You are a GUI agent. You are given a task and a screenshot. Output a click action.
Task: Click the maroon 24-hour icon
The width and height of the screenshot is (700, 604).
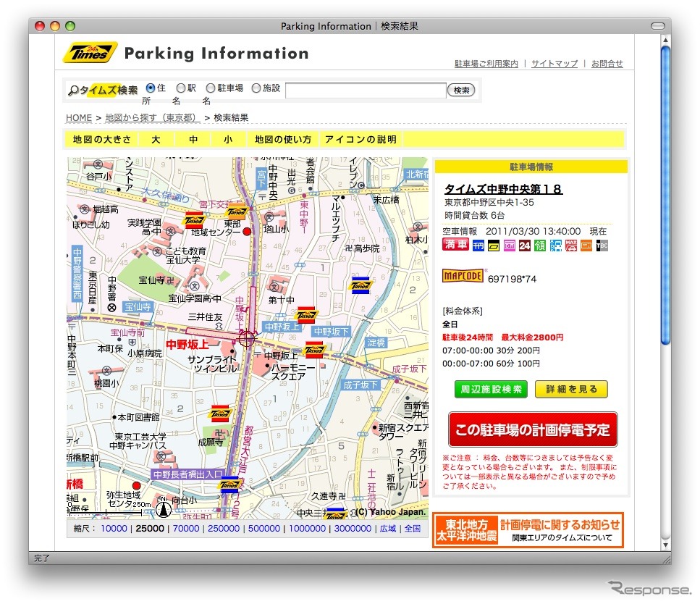pos(525,246)
